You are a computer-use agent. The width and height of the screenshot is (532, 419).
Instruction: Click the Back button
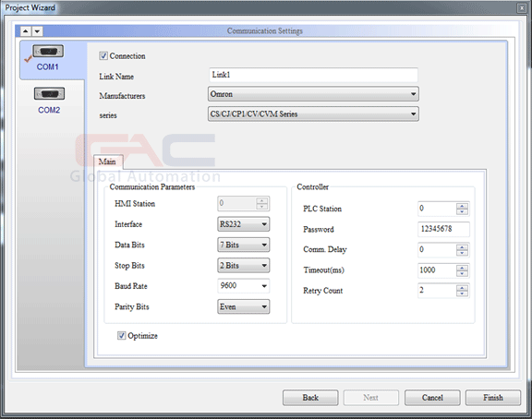[x=310, y=397]
